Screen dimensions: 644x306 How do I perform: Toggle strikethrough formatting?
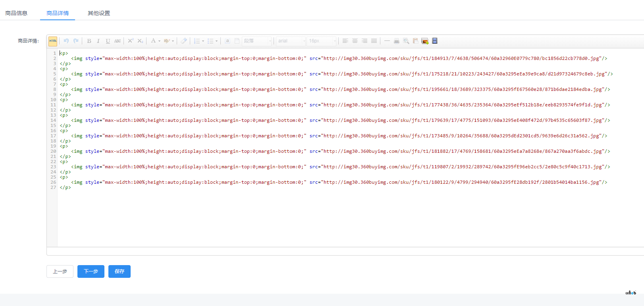point(118,41)
